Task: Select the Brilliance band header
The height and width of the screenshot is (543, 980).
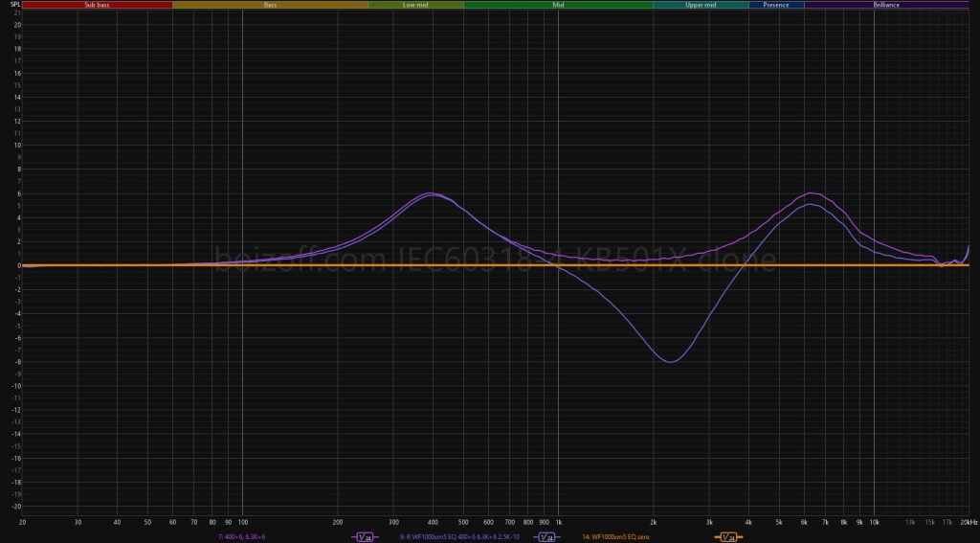Action: point(886,5)
